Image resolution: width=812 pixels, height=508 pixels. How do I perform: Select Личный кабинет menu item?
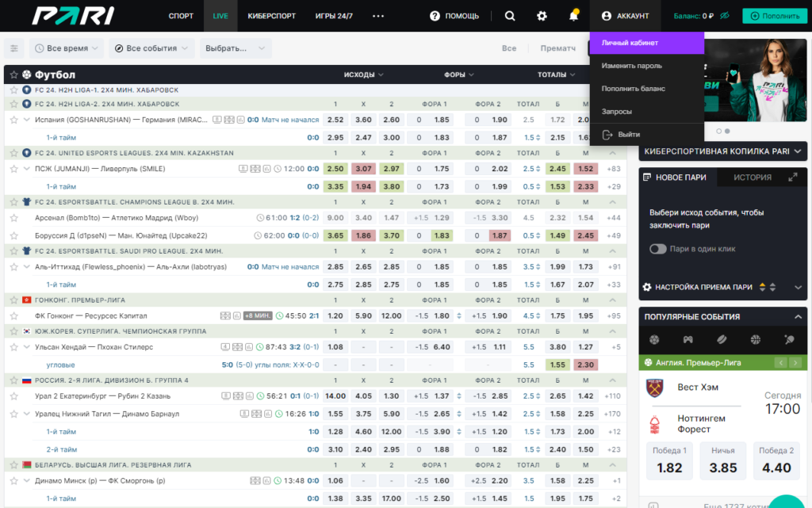tap(646, 43)
